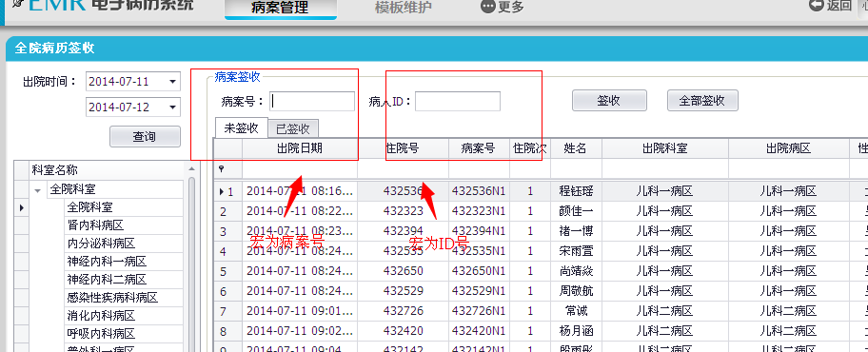Click 出院日期 filter cell in filter row

click(300, 169)
